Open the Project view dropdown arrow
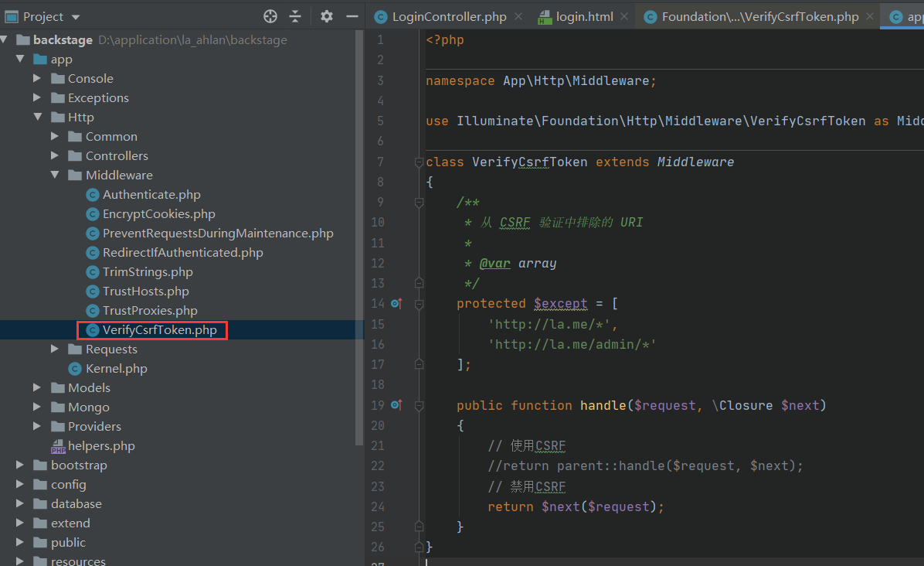 coord(75,15)
